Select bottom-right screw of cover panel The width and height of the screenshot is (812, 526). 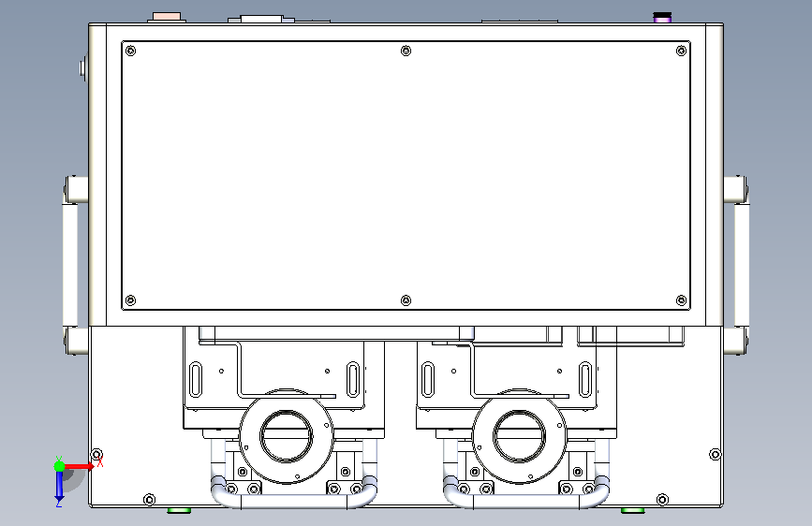click(x=682, y=300)
